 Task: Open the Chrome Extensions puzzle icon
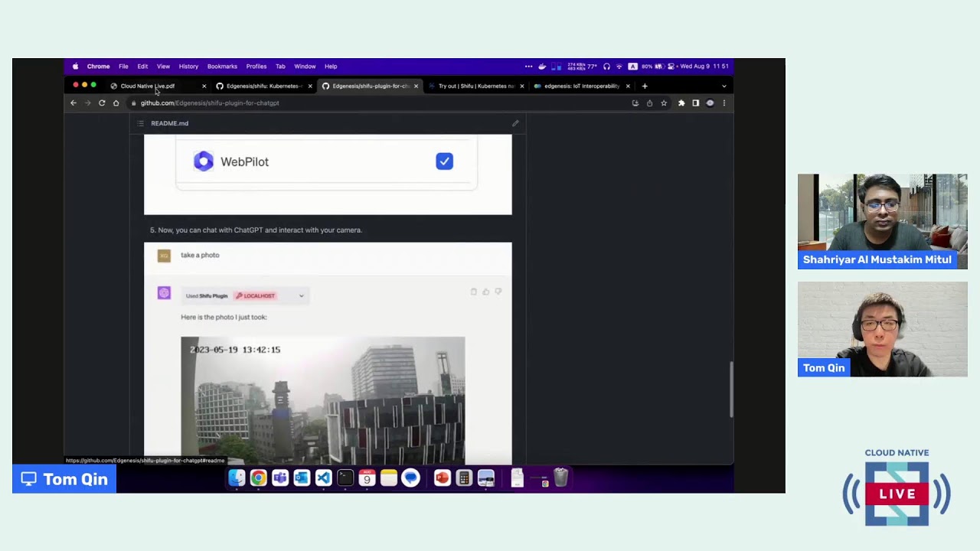pyautogui.click(x=681, y=103)
